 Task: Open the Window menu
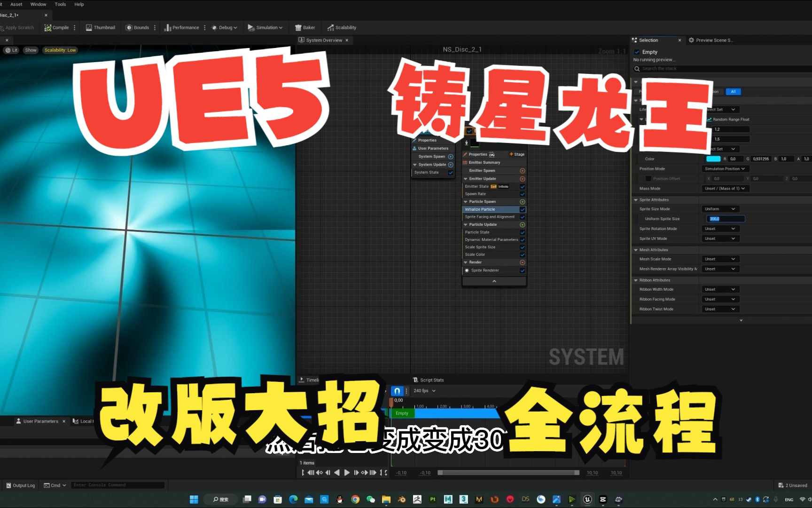[x=38, y=4]
